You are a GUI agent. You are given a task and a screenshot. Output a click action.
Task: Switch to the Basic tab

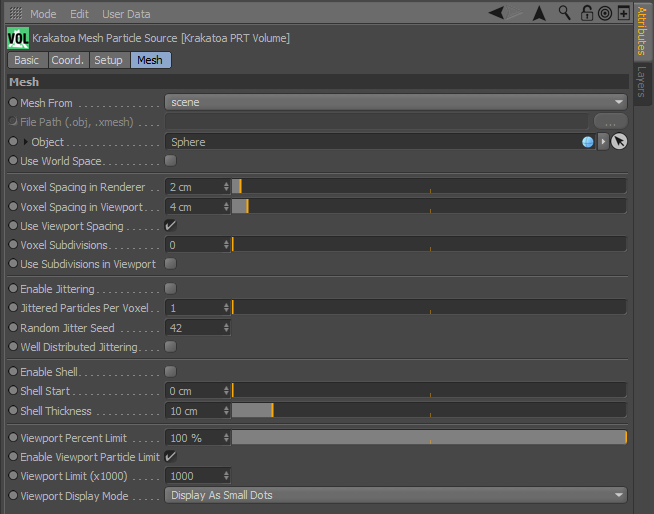pos(28,60)
